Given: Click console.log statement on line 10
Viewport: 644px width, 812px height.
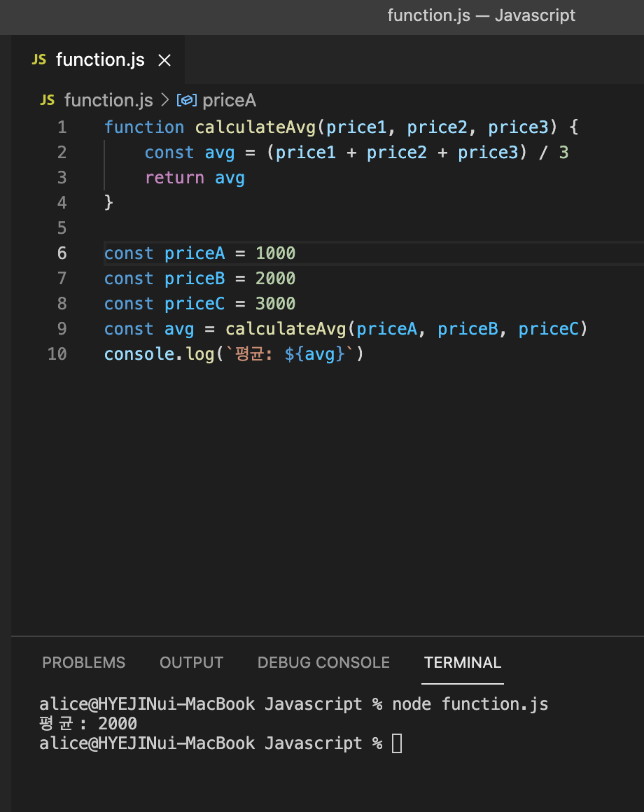Looking at the screenshot, I should pos(234,354).
